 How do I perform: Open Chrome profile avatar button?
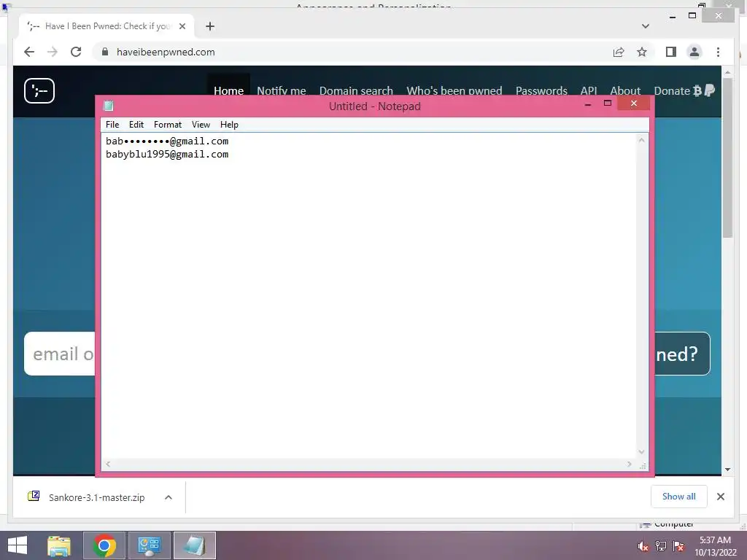point(694,52)
